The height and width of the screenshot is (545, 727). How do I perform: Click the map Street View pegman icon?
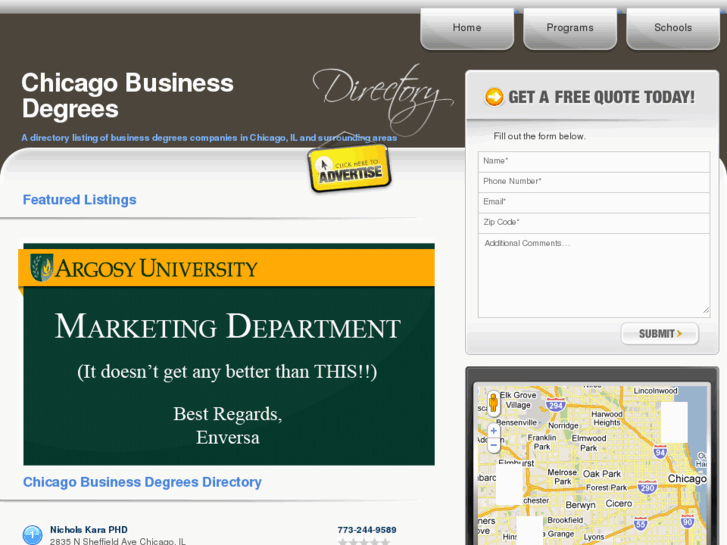[493, 403]
